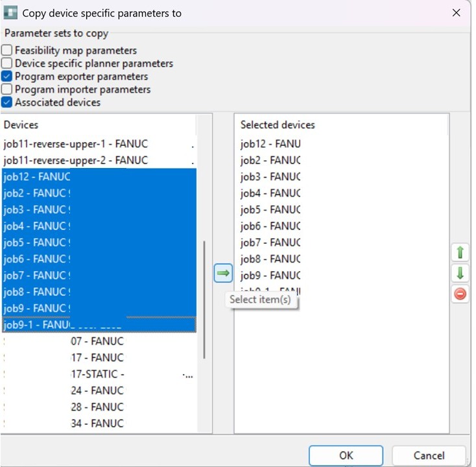Disable Associated devices checkbox

point(7,102)
